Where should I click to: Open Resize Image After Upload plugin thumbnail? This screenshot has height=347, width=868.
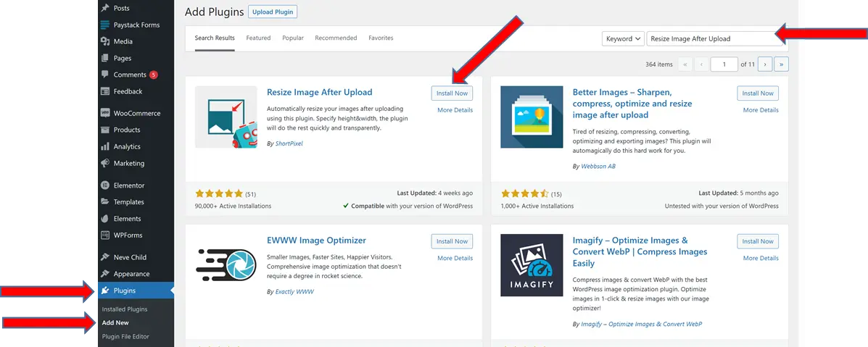226,117
